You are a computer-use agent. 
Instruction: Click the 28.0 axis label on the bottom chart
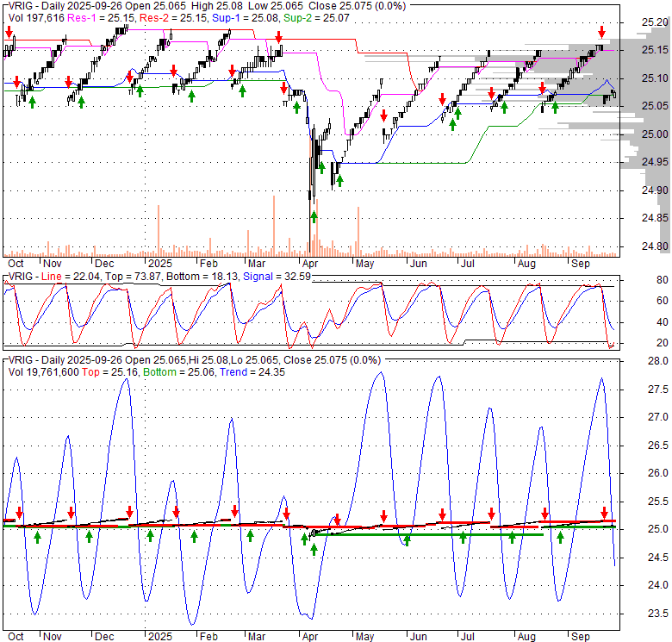click(658, 361)
